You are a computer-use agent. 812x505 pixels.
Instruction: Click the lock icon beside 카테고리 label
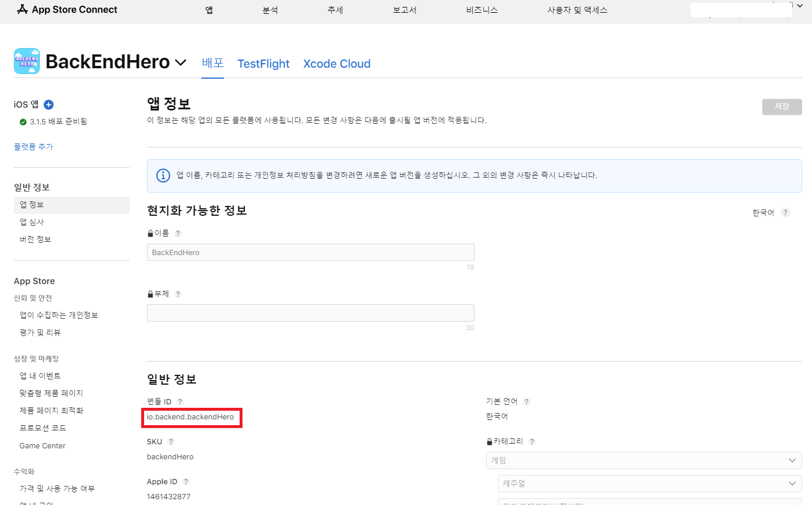(x=490, y=442)
